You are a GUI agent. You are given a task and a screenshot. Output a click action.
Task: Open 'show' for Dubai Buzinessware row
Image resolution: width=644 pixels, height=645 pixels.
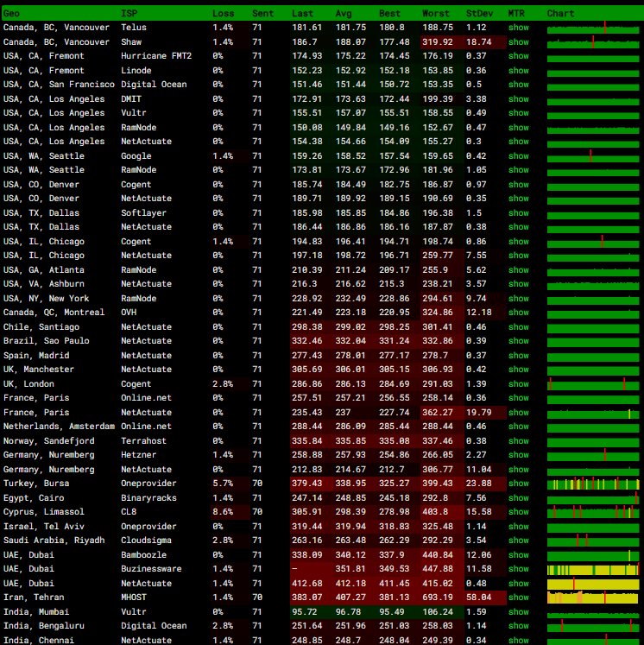pos(518,569)
